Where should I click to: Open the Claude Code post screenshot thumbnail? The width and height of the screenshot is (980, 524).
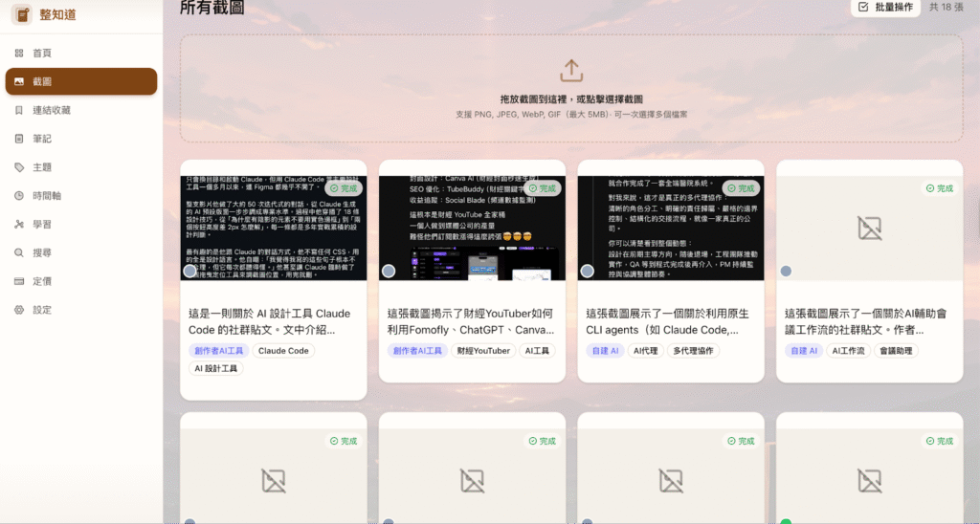[x=274, y=228]
